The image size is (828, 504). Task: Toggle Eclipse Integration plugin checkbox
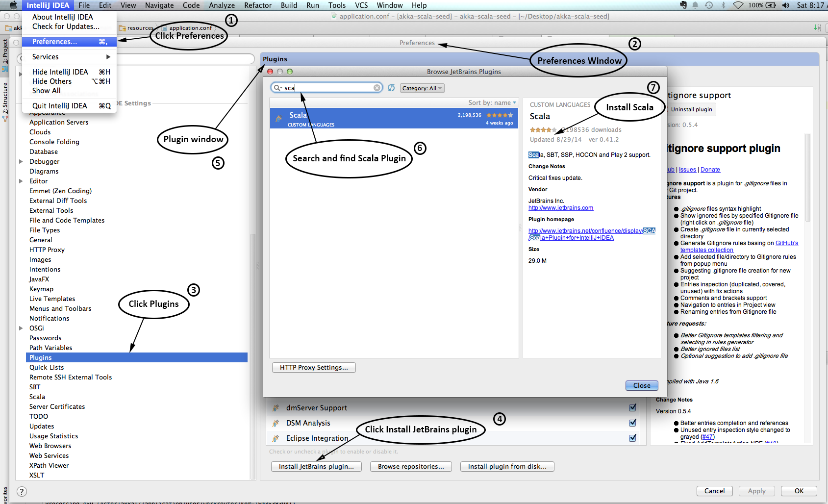pyautogui.click(x=632, y=438)
